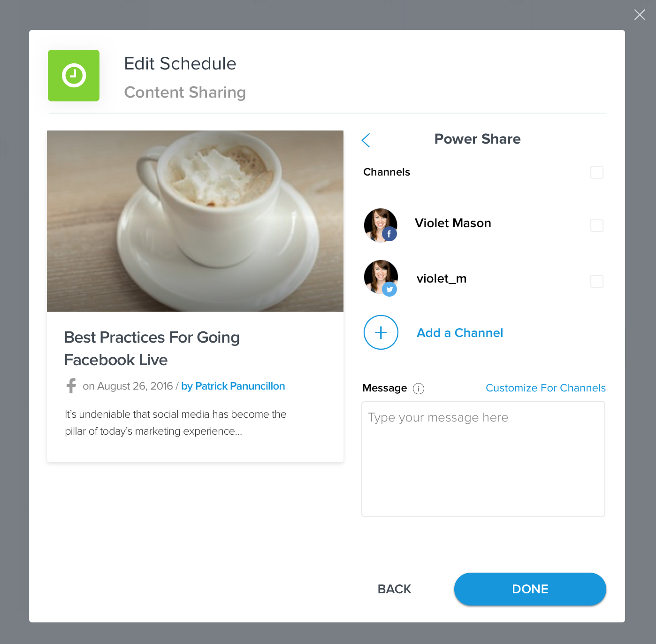Click Violet Mason's Facebook profile avatar
The width and height of the screenshot is (656, 644).
pyautogui.click(x=381, y=225)
